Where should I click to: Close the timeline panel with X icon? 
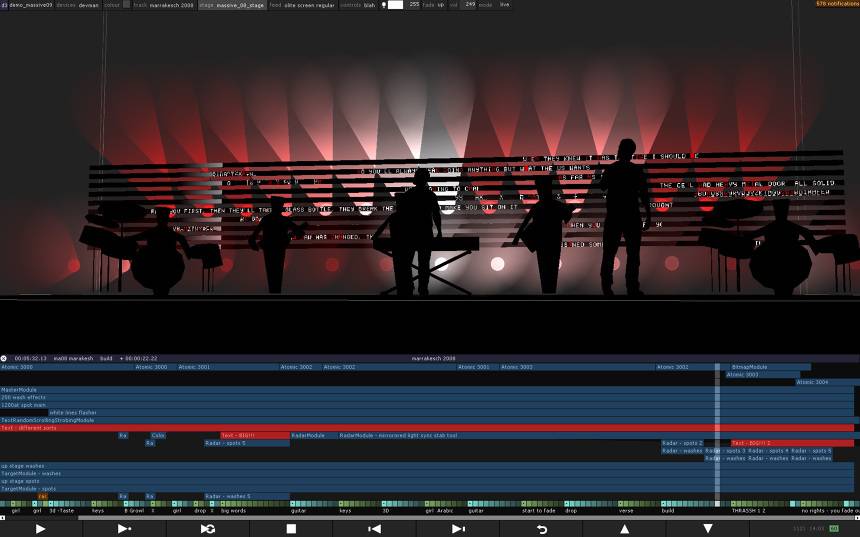(4, 358)
